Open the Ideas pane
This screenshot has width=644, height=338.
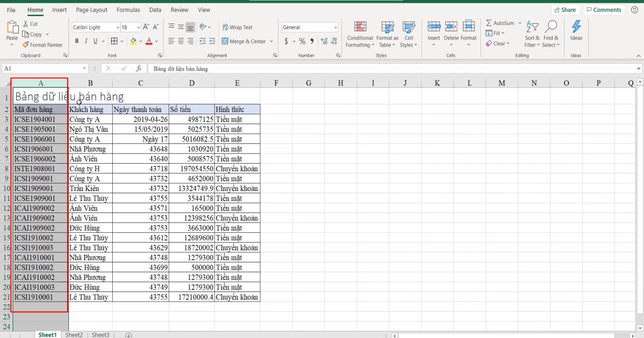coord(576,32)
